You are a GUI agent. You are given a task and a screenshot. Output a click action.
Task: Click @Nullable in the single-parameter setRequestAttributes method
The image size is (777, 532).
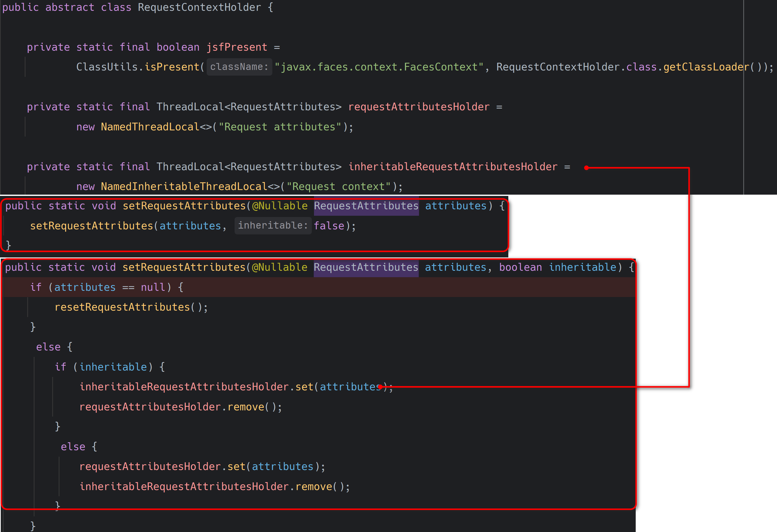click(280, 206)
